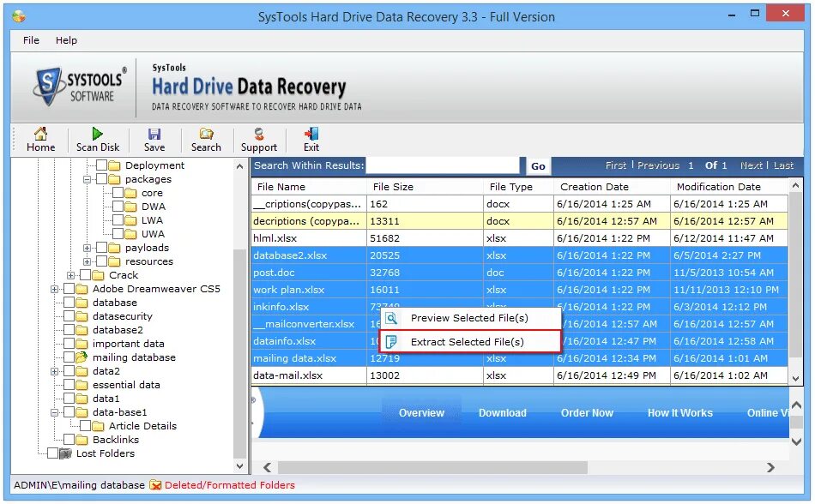Click the Search Within Results input field

tap(443, 165)
